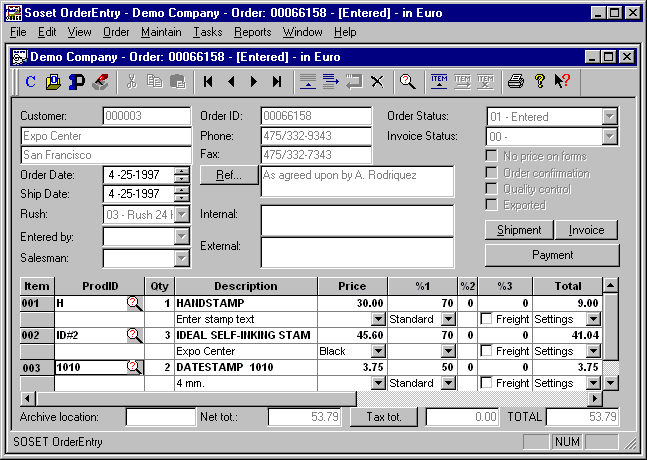Click the Archive location input field
647x460 pixels.
click(x=147, y=416)
